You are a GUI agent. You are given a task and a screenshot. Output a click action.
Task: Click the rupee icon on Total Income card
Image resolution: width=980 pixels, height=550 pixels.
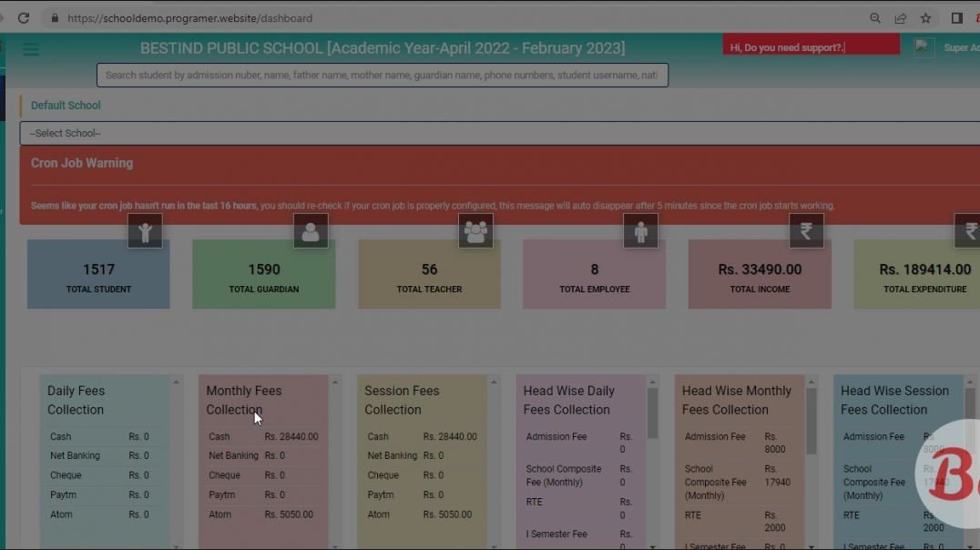pyautogui.click(x=806, y=230)
